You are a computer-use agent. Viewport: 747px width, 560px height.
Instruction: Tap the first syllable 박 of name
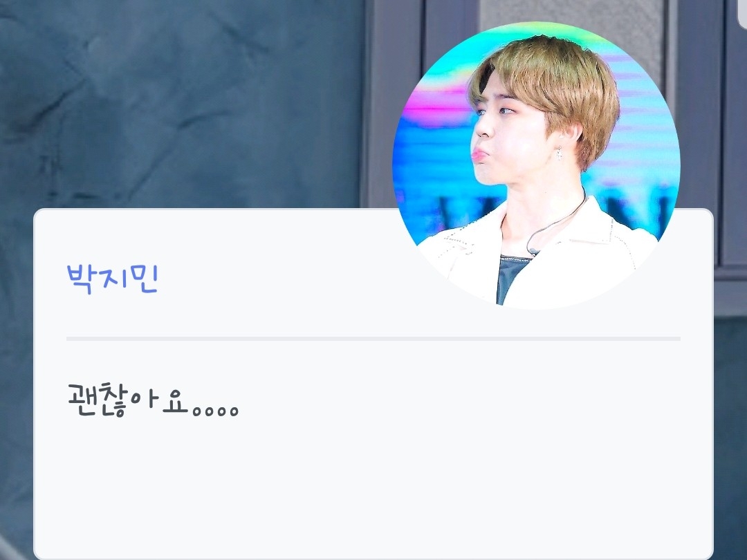79,279
